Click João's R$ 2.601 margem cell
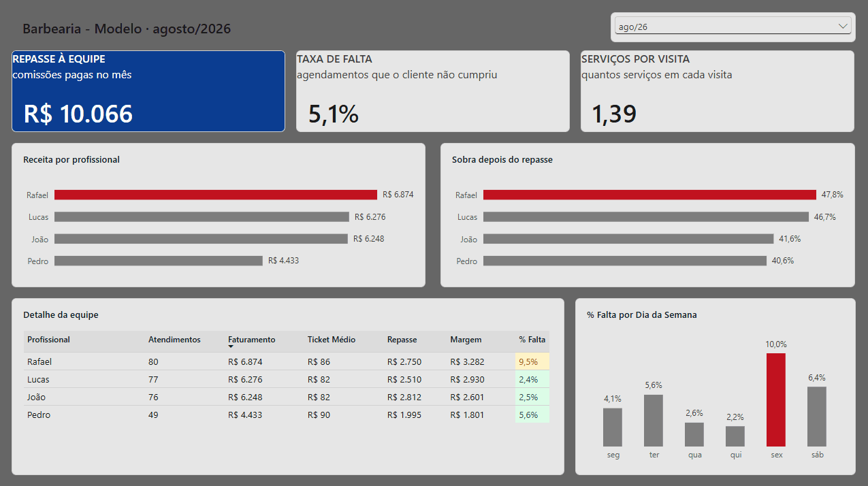This screenshot has width=868, height=486. (467, 398)
